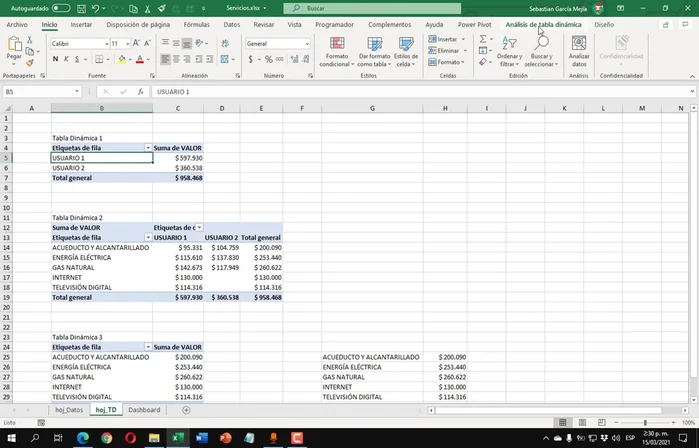
Task: Toggle bold N formatting
Action: tap(55, 59)
